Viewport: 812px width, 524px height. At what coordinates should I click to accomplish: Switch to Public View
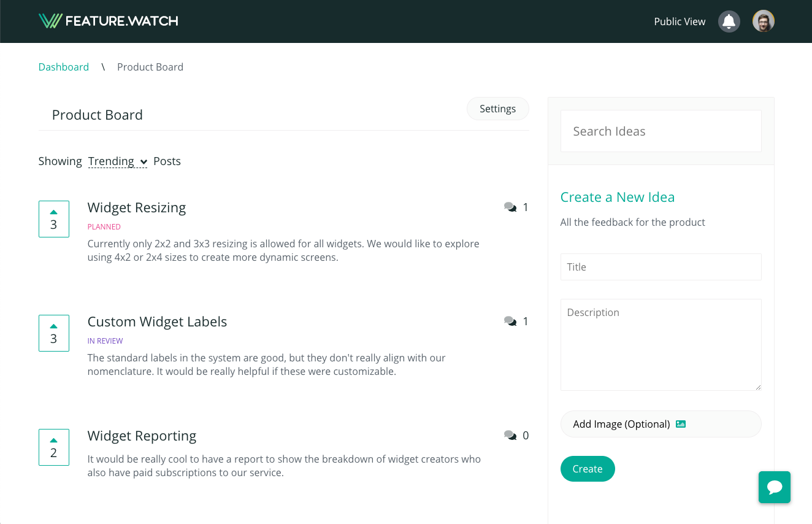tap(680, 21)
